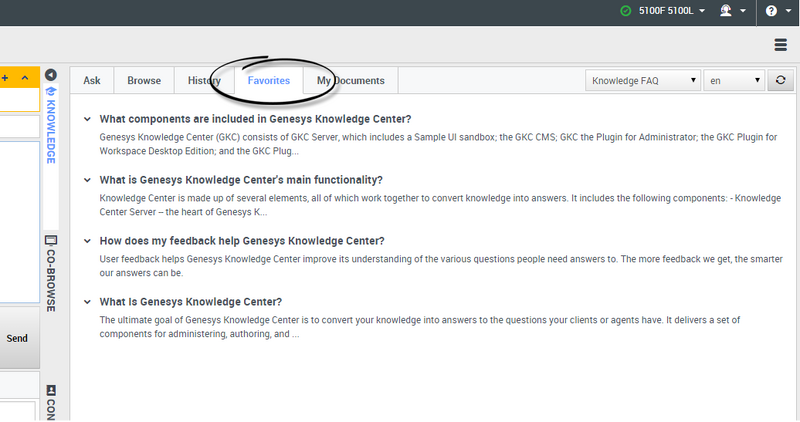The image size is (800, 422).
Task: Select the Favorites tab
Action: 269,80
